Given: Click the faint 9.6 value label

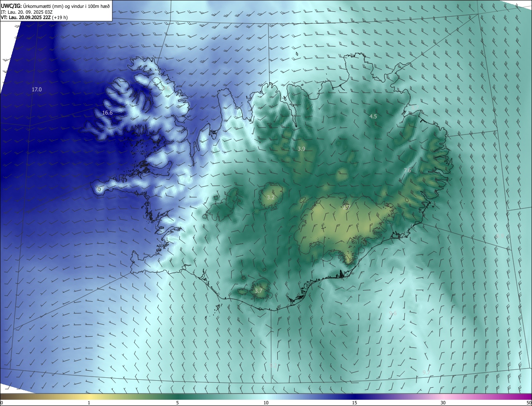Looking at the screenshot, I should point(393,313).
